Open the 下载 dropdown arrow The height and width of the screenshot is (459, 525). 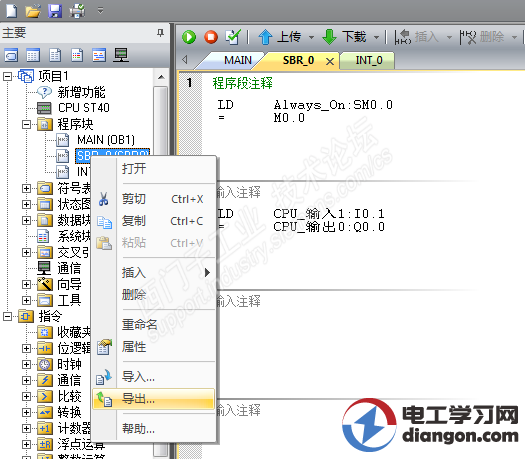pyautogui.click(x=377, y=37)
